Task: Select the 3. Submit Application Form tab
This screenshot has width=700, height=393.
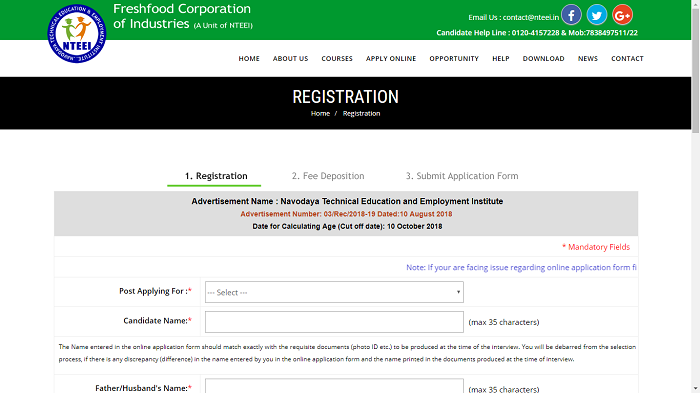Action: (462, 176)
